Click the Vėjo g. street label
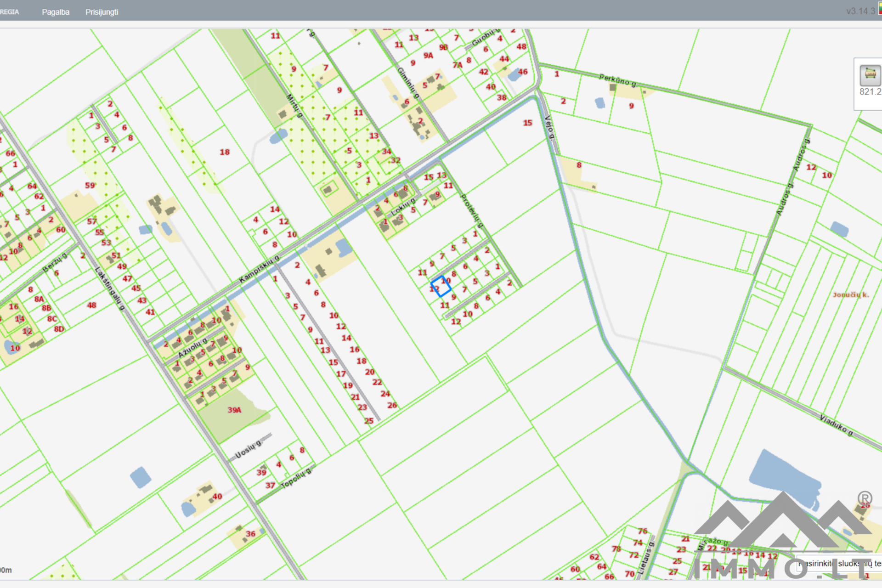Screen dimensions: 882x588 549,127
